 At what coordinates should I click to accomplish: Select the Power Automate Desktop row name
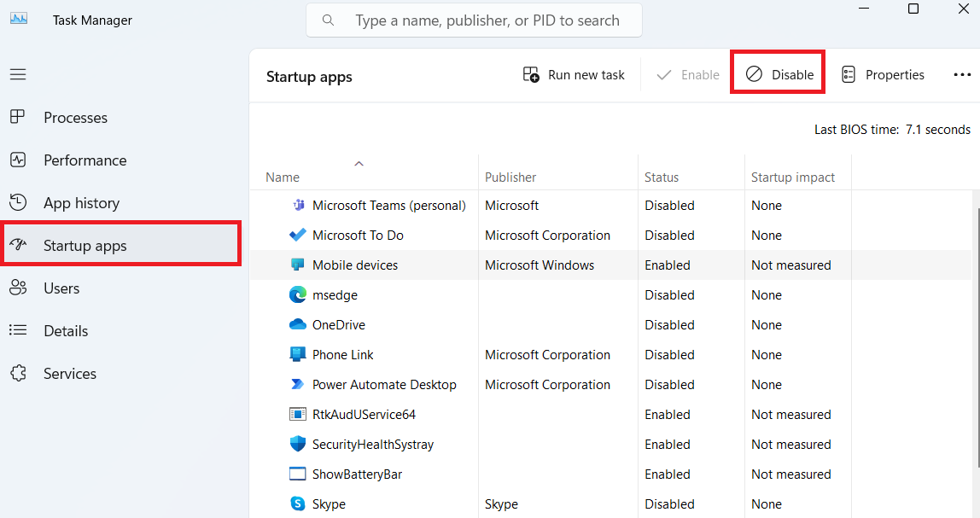coord(384,385)
